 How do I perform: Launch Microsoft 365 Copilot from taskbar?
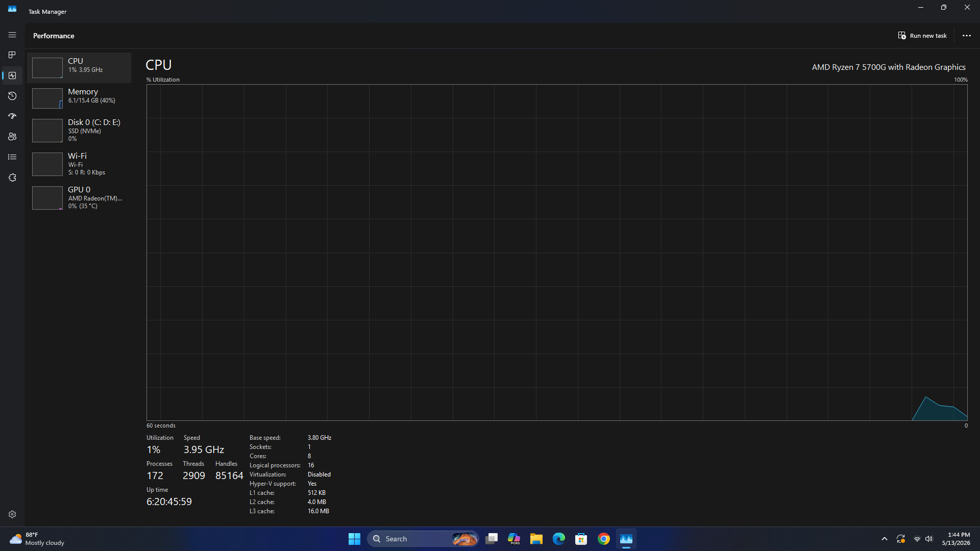pos(514,539)
